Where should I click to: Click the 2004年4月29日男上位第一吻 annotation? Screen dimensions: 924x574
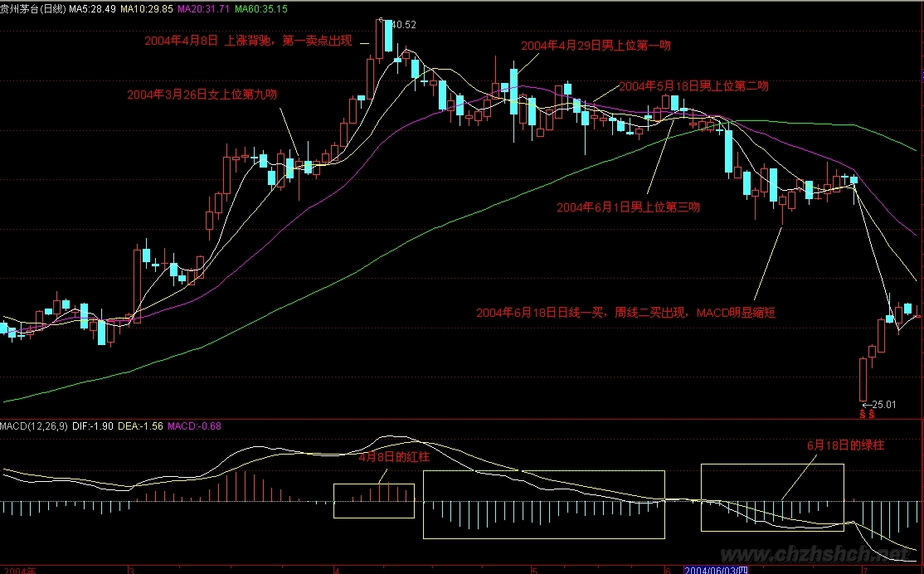click(x=595, y=46)
